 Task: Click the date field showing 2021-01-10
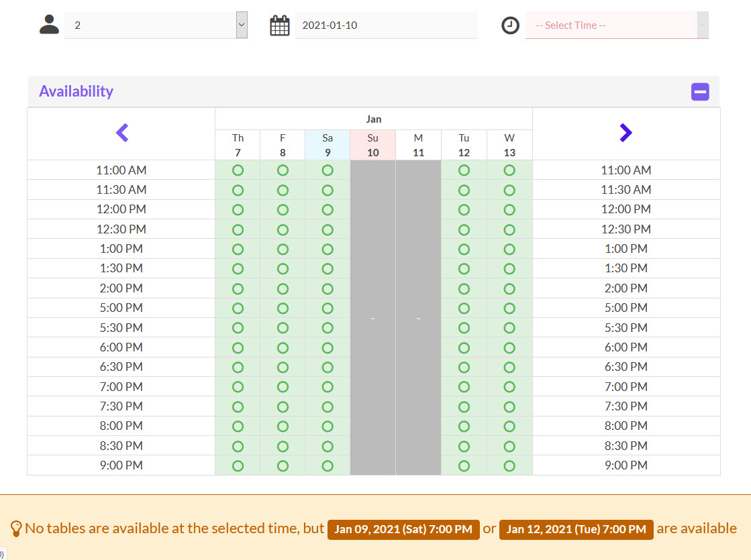pyautogui.click(x=386, y=25)
